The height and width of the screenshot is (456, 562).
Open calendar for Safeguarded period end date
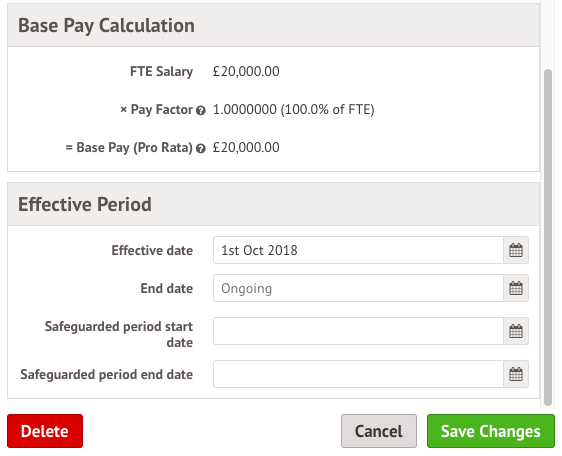coord(516,374)
